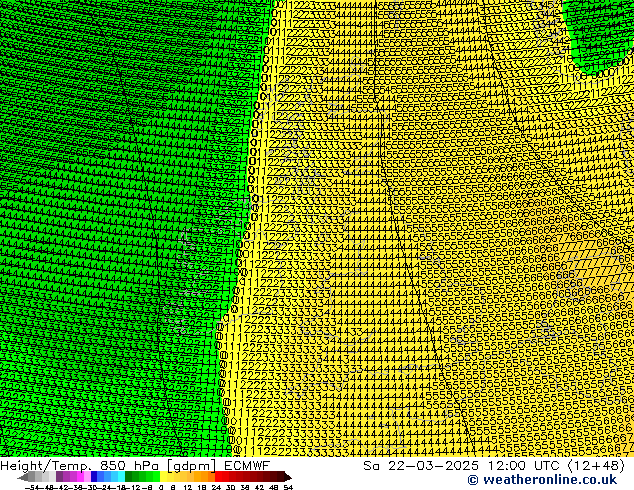Image resolution: width=634 pixels, height=490 pixels.
Task: Click the dark right arrow of the color scale
Action: pos(288,478)
